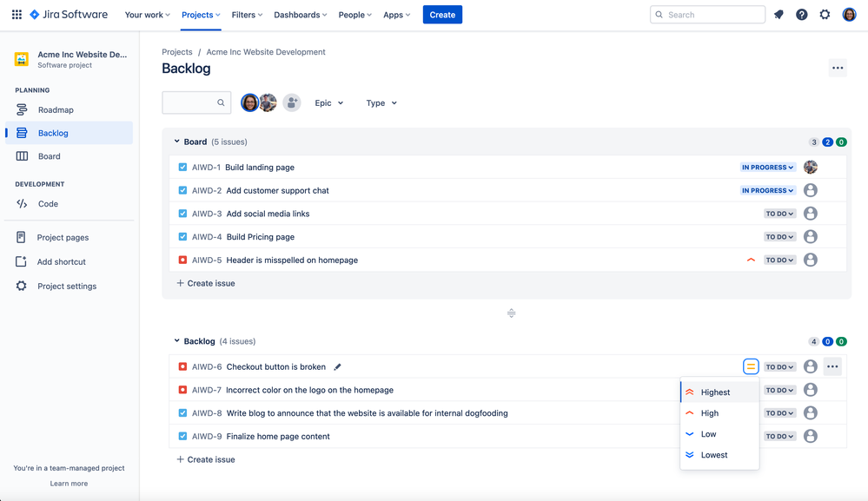Open Project settings in sidebar
This screenshot has width=868, height=501.
69,286
